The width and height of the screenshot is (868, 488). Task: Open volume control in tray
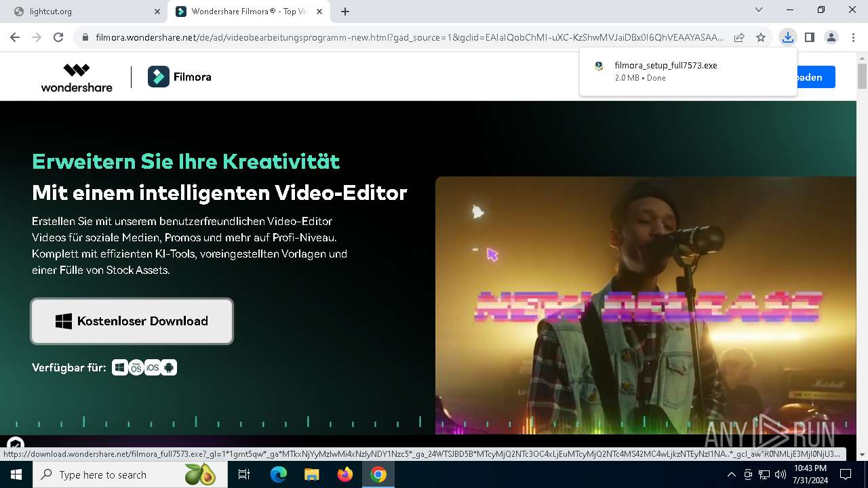click(780, 474)
